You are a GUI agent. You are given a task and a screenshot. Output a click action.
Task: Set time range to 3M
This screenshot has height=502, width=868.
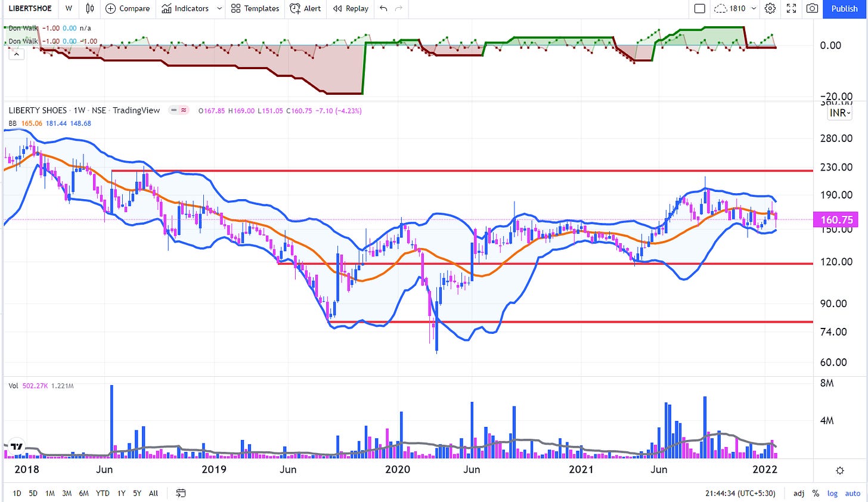[67, 493]
